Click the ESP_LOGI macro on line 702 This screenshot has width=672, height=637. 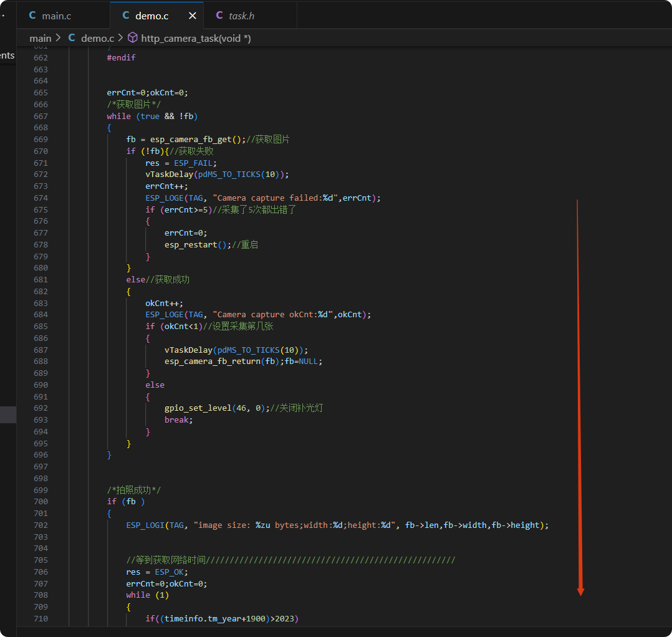[146, 525]
